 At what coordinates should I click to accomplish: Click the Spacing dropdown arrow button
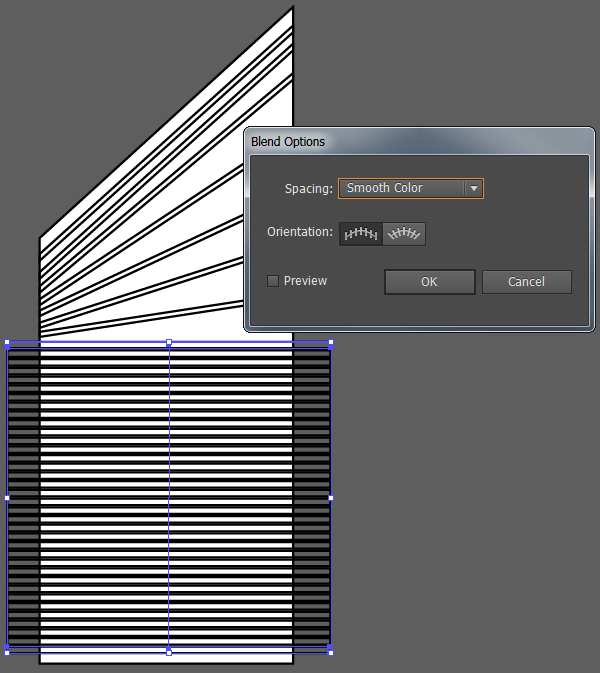tap(474, 188)
